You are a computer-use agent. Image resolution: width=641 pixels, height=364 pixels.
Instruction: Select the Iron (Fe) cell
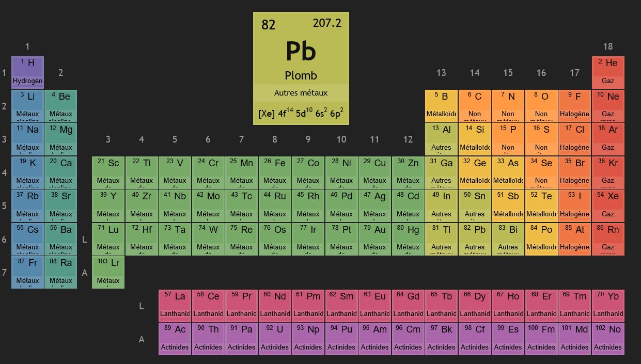275,172
